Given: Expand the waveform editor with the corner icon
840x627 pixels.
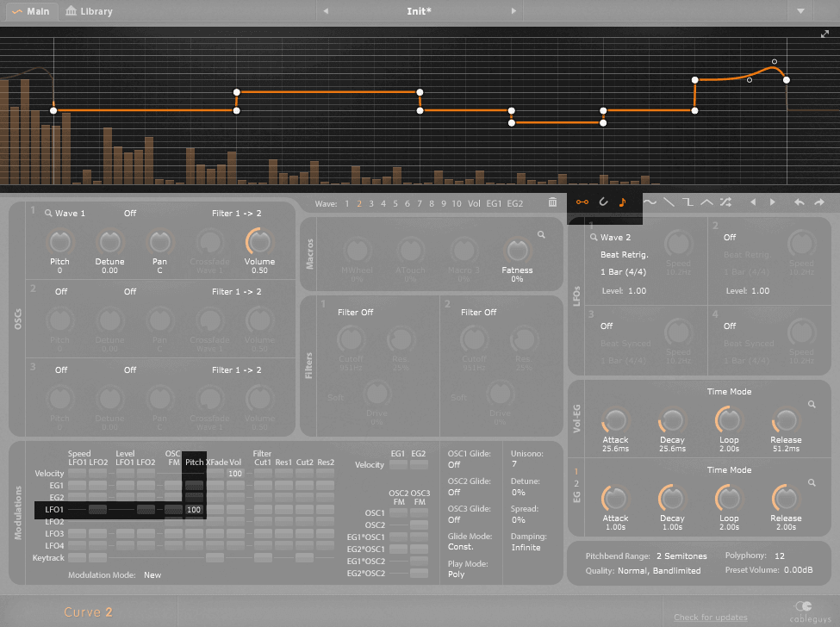Looking at the screenshot, I should click(x=824, y=34).
